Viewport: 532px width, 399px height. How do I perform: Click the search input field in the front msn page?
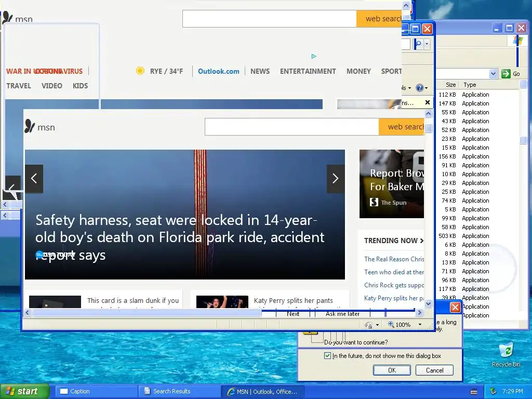291,127
